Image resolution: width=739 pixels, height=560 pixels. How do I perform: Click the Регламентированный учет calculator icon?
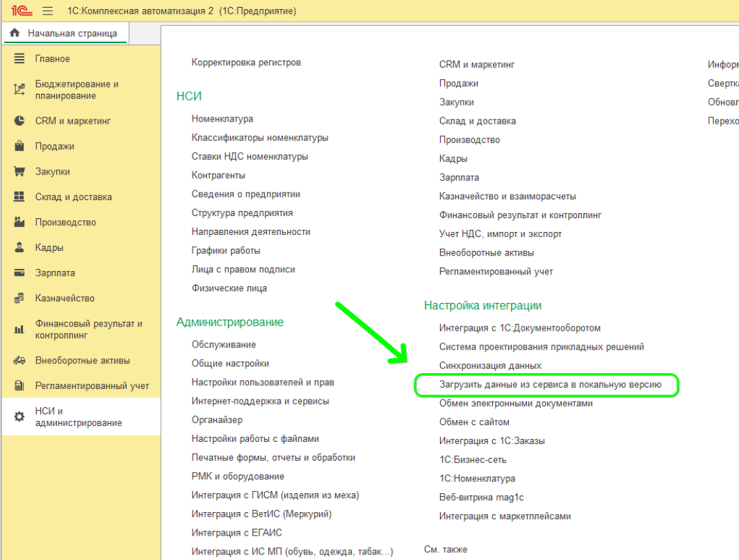coord(19,386)
